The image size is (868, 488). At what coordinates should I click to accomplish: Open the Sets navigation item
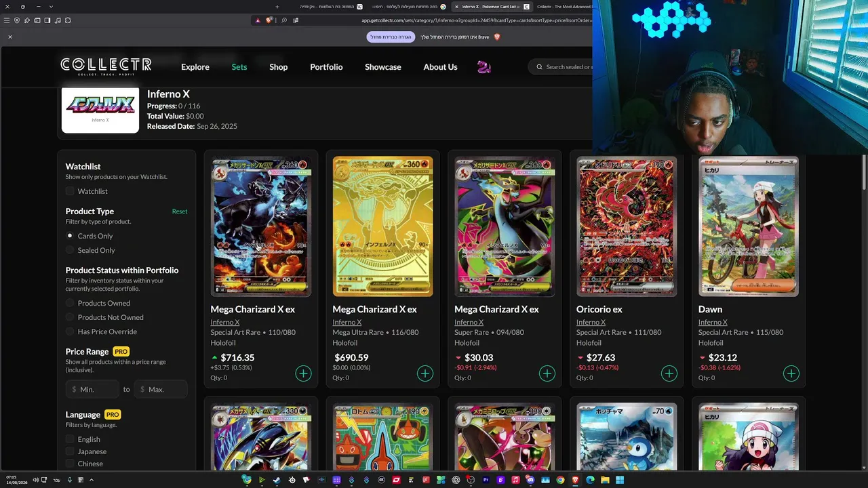[x=239, y=67]
